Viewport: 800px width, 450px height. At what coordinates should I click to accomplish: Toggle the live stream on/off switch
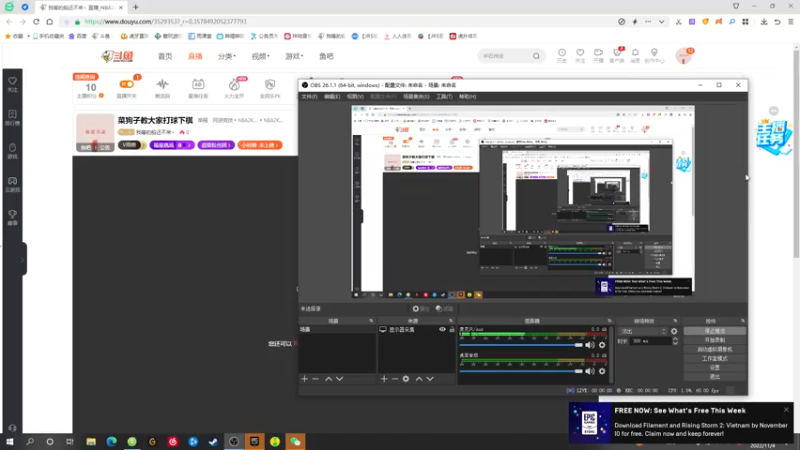click(x=127, y=84)
